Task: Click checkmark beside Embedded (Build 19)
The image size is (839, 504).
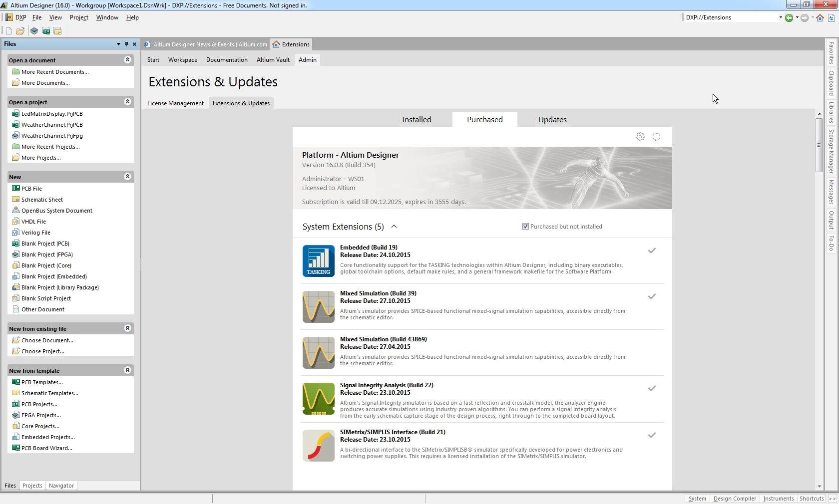Action: (x=652, y=251)
